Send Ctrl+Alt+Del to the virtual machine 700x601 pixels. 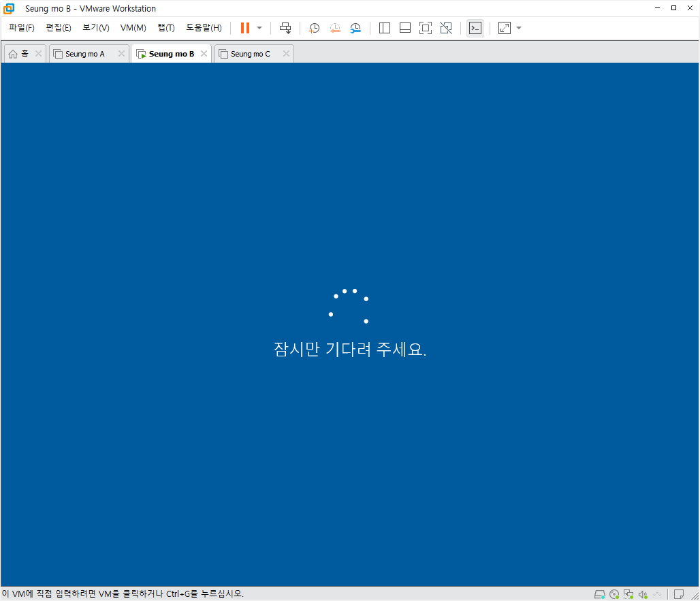(x=285, y=28)
